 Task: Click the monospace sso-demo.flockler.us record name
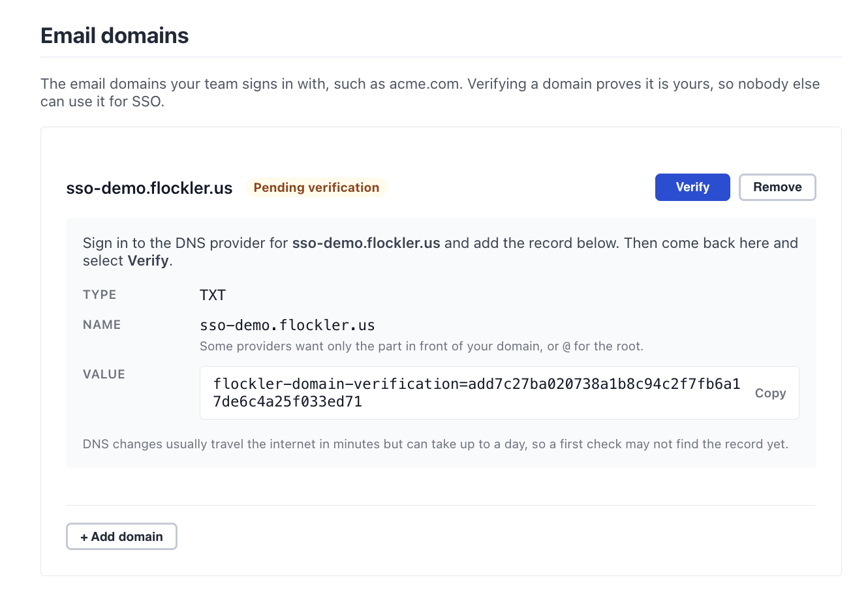[x=287, y=325]
